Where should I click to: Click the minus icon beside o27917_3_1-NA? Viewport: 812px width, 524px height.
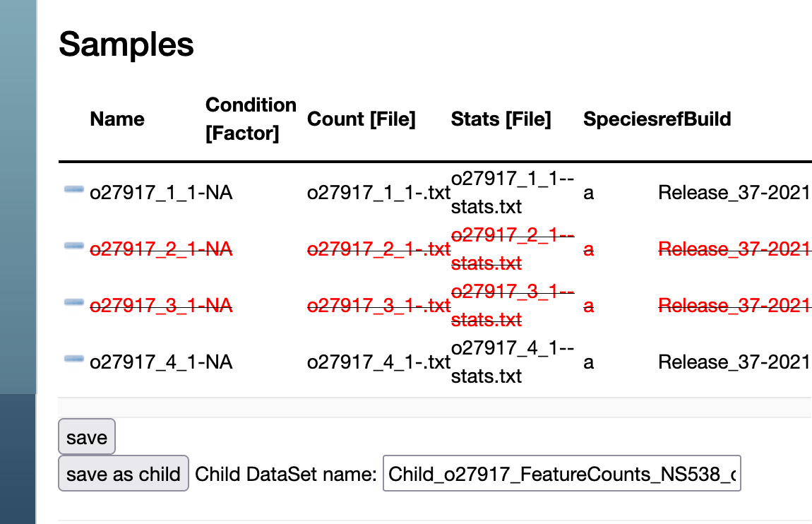pyautogui.click(x=73, y=302)
